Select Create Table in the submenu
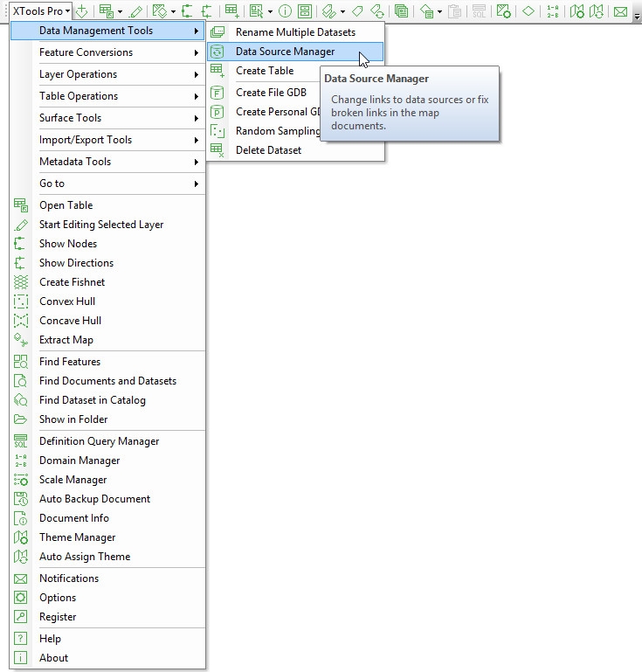The width and height of the screenshot is (642, 672). pos(264,71)
